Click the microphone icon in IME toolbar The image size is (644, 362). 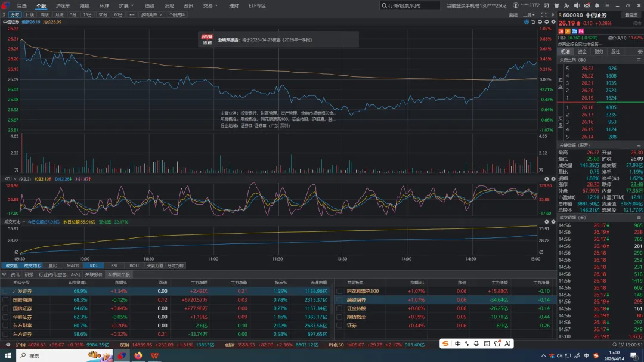pos(476,344)
